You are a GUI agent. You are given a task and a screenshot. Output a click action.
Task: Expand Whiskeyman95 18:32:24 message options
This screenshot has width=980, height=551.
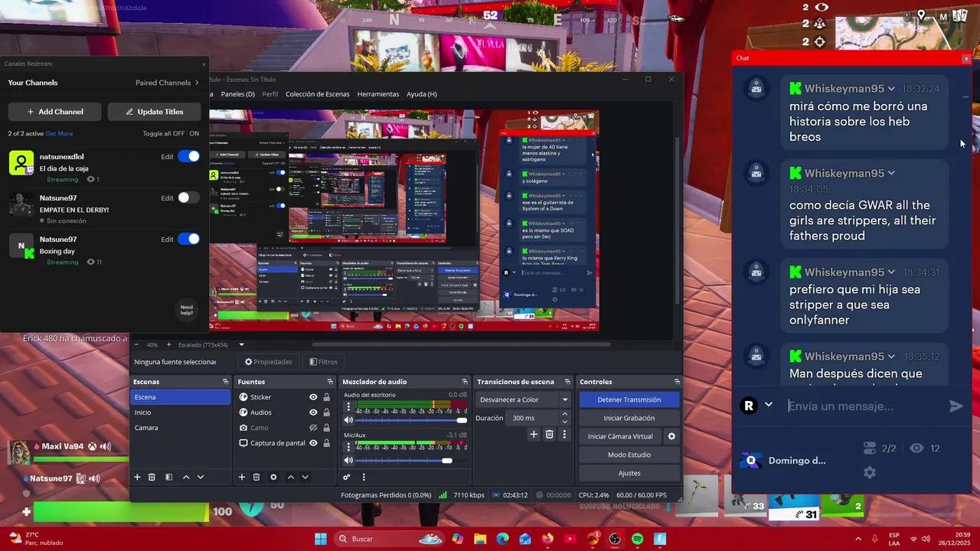pyautogui.click(x=891, y=89)
